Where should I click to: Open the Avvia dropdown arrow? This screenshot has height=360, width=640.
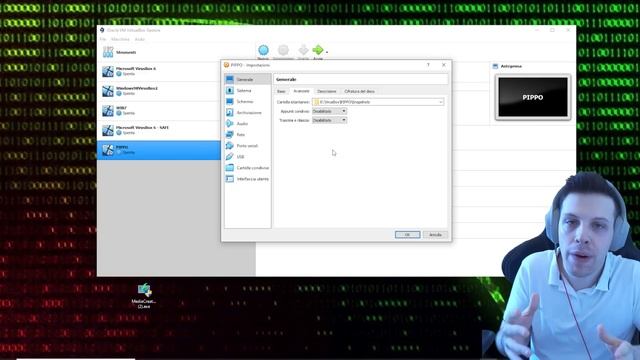[327, 52]
